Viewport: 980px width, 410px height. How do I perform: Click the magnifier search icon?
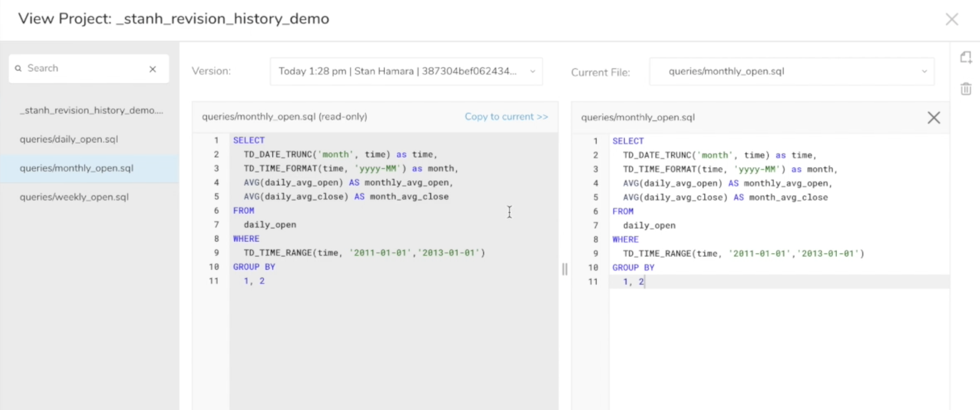coord(18,68)
